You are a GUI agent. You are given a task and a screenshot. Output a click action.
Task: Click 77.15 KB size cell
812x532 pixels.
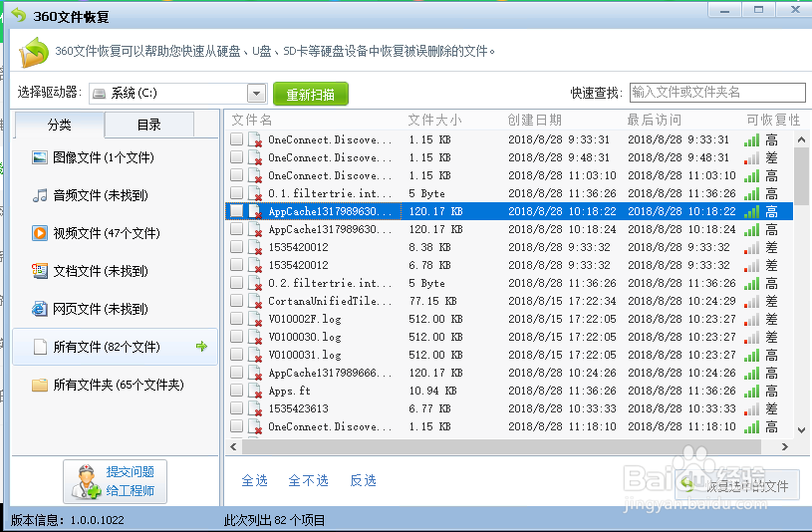pos(433,301)
